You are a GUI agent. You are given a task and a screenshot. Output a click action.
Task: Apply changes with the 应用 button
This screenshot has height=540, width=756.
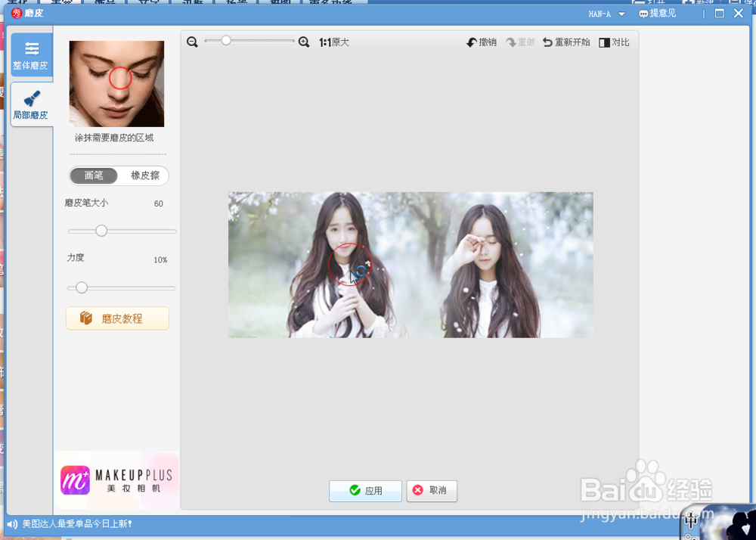(365, 491)
